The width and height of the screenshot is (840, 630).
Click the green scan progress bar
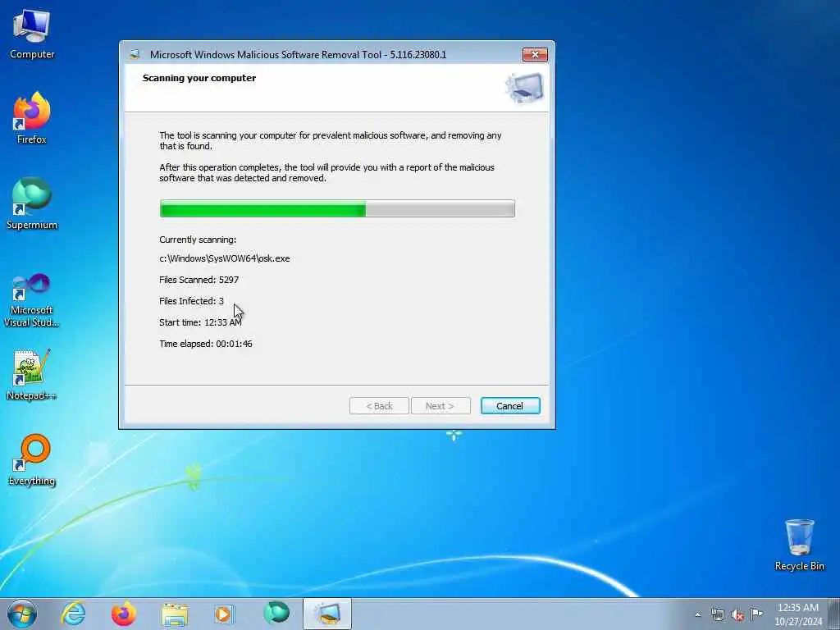pos(337,208)
